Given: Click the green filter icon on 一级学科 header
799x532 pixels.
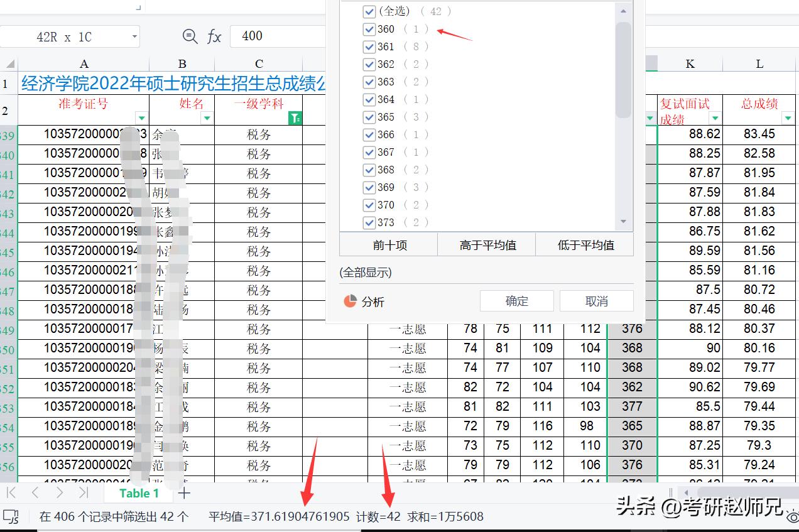Looking at the screenshot, I should click(295, 118).
